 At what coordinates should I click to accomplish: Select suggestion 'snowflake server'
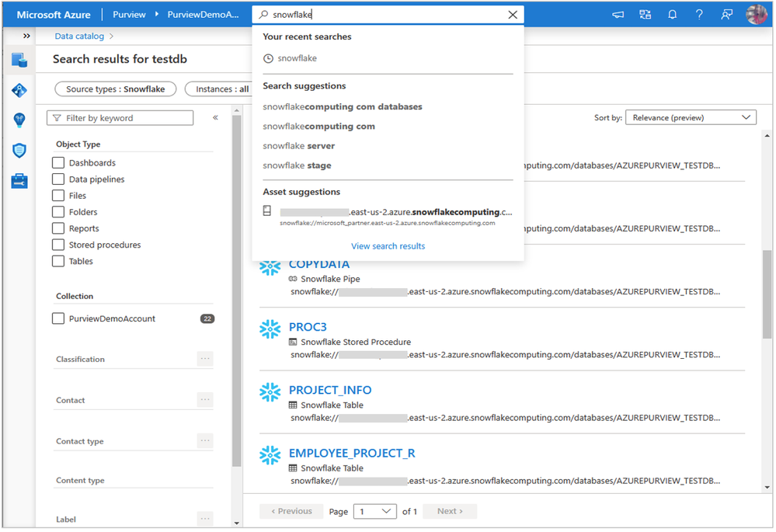pyautogui.click(x=298, y=146)
